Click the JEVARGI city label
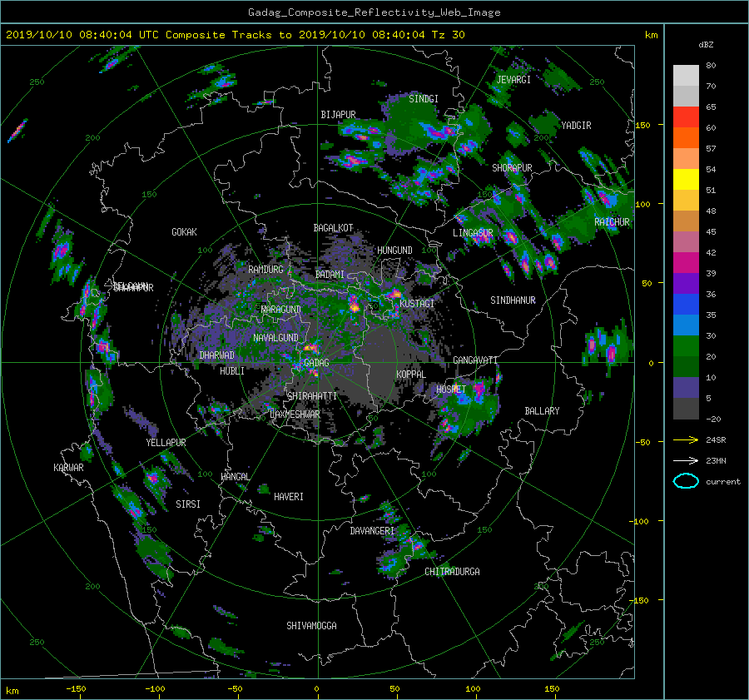Viewport: 749px width, 700px height. [x=513, y=80]
